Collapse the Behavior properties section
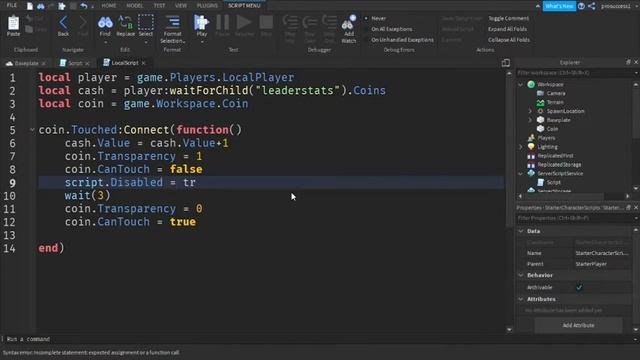 tap(521, 275)
